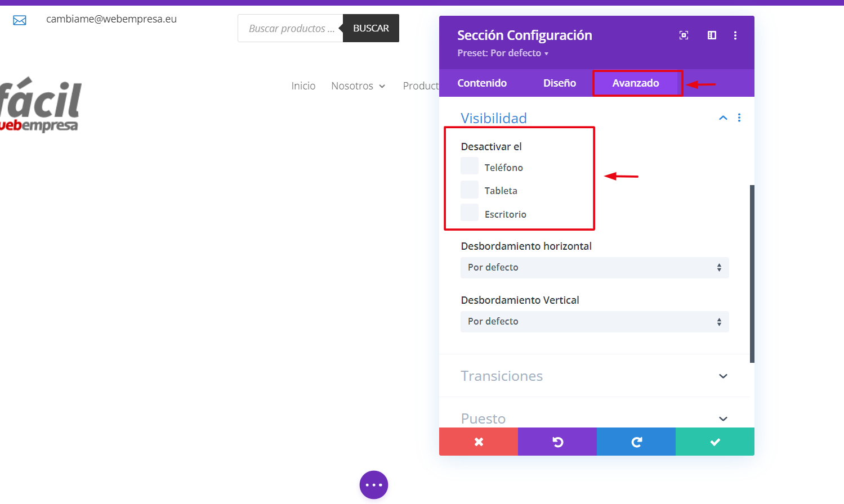Click the purple undo arrow button
The height and width of the screenshot is (504, 844).
pos(557,442)
